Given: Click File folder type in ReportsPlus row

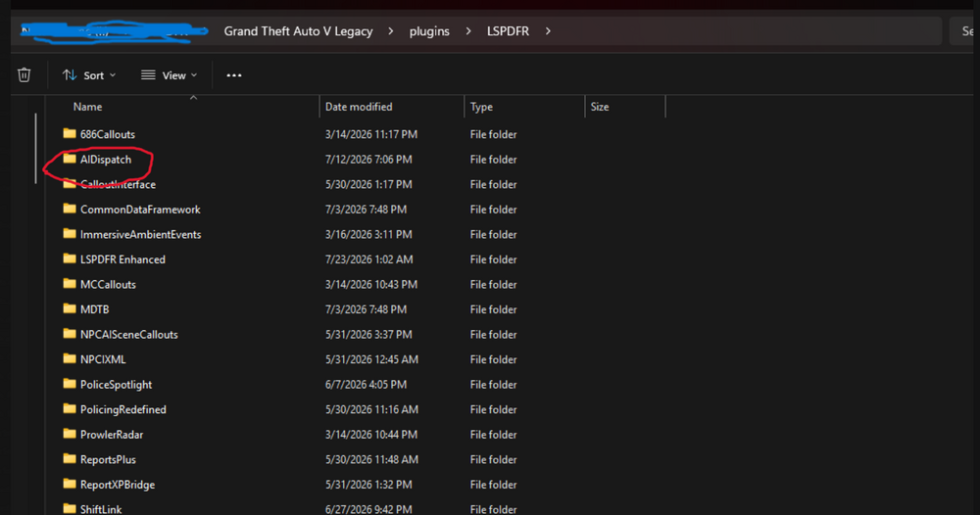Looking at the screenshot, I should tap(494, 459).
